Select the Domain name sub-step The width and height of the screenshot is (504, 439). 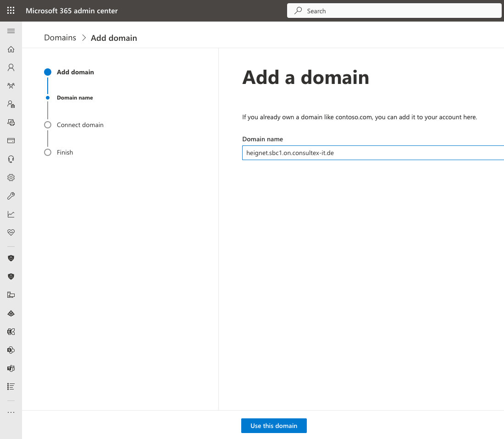click(75, 98)
